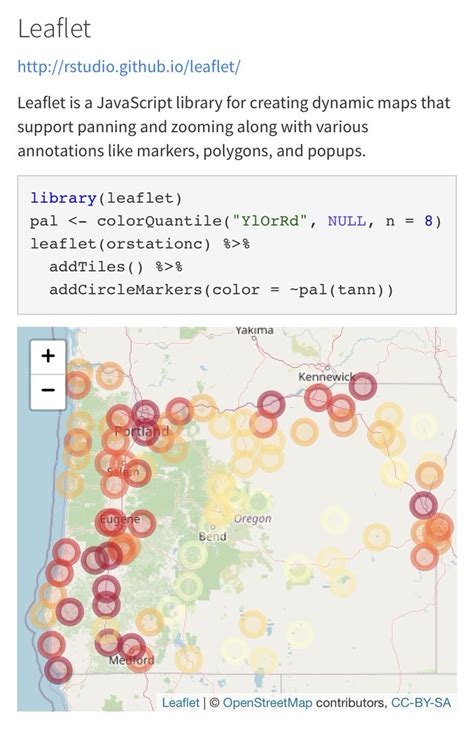The image size is (474, 731).
Task: Click the Leaflet section heading
Action: pyautogui.click(x=54, y=28)
